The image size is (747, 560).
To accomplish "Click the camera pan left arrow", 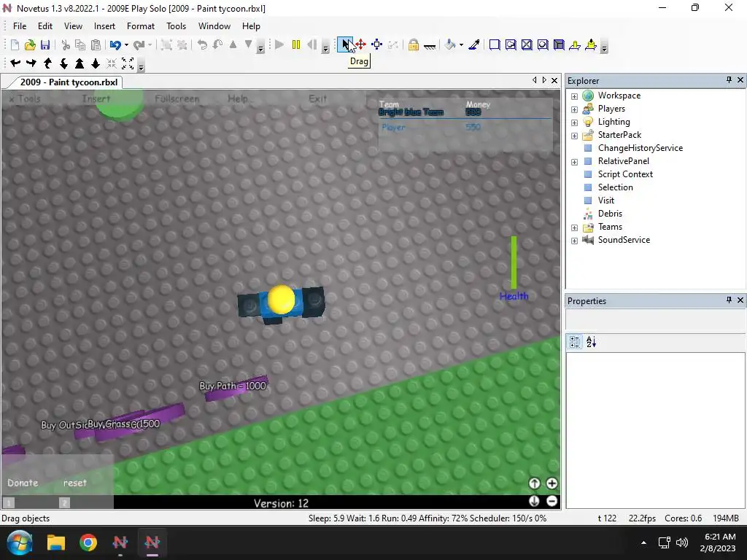I will [15, 63].
